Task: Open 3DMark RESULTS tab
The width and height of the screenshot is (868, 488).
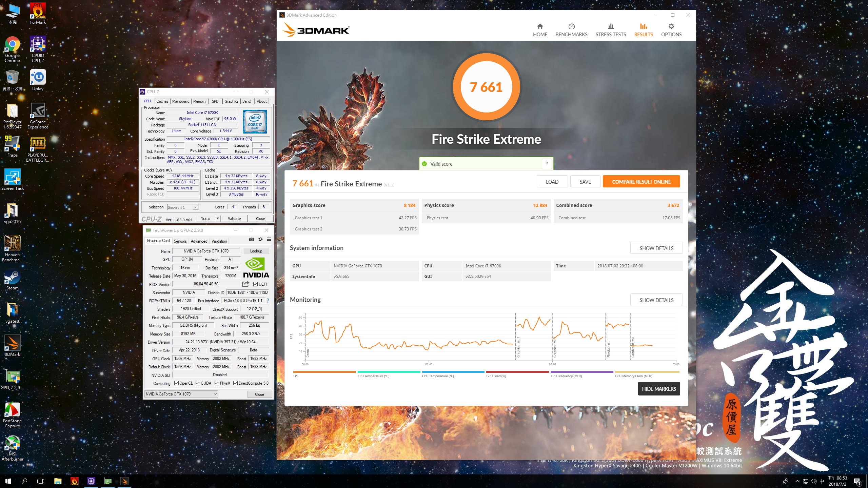Action: (x=643, y=30)
